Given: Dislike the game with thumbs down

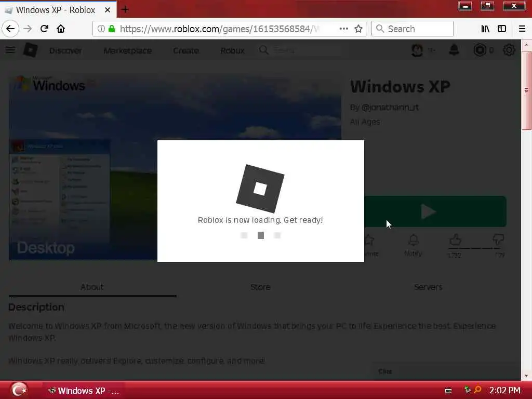Looking at the screenshot, I should pyautogui.click(x=498, y=240).
